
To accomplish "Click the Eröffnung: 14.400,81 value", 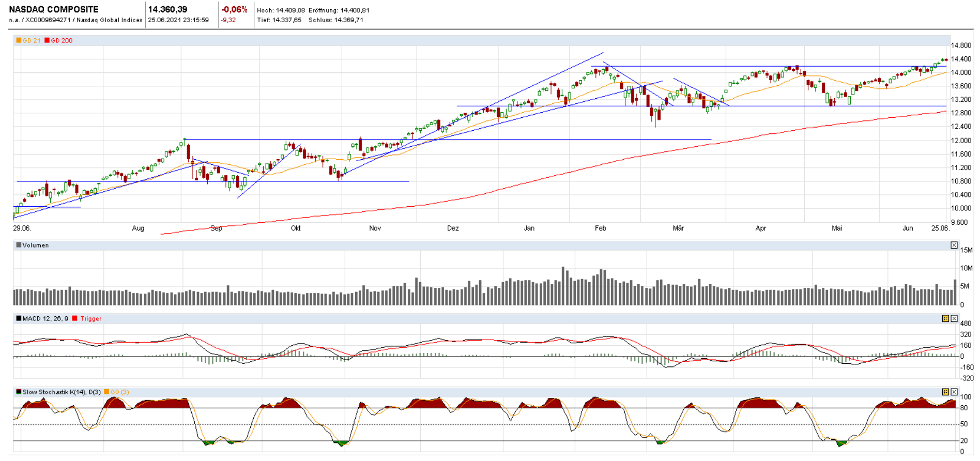I will pos(339,10).
